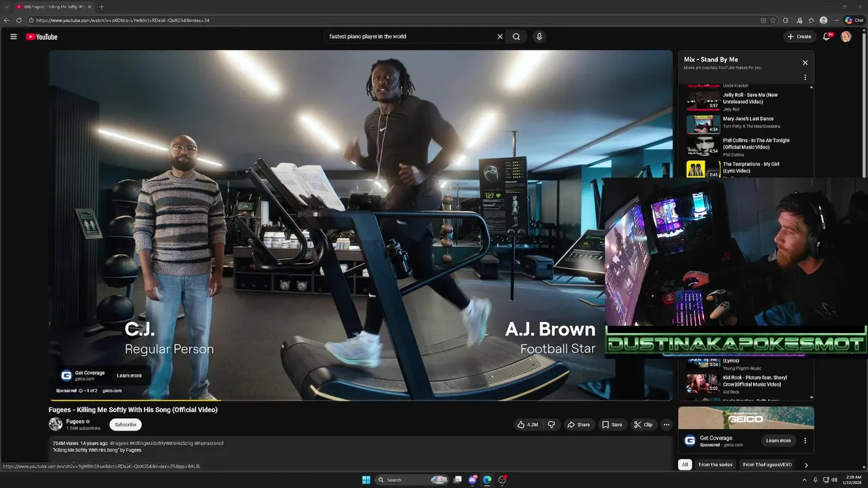Show hidden system tray icons chevron
Viewport: 868px width, 488px height.
click(805, 480)
